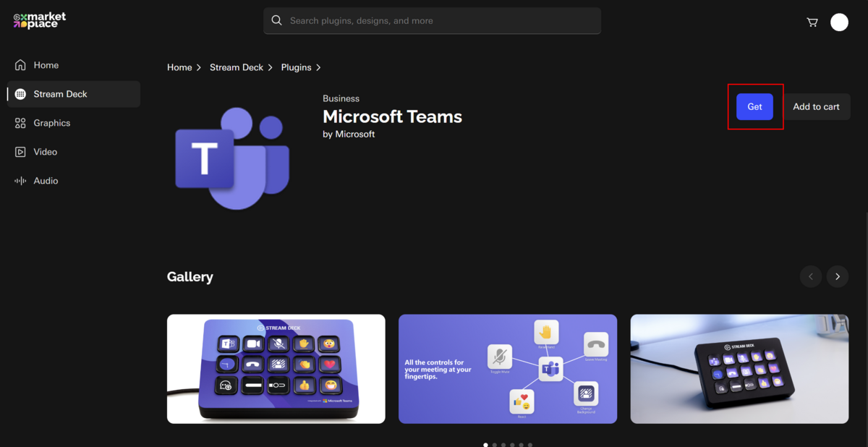868x447 pixels.
Task: Click Plugins in the breadcrumb
Action: (296, 67)
